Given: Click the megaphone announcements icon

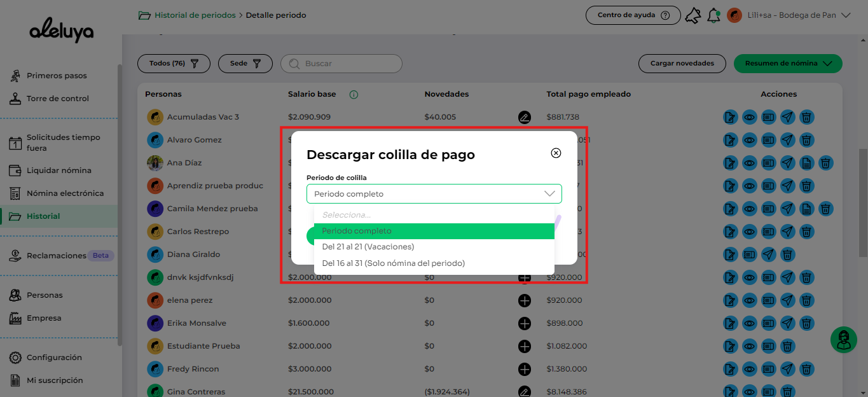Looking at the screenshot, I should 692,15.
